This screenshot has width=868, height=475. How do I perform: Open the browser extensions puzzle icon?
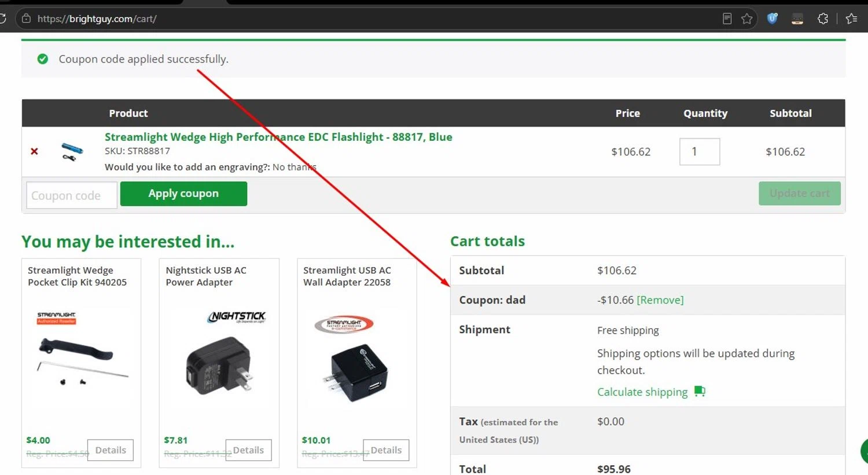823,19
